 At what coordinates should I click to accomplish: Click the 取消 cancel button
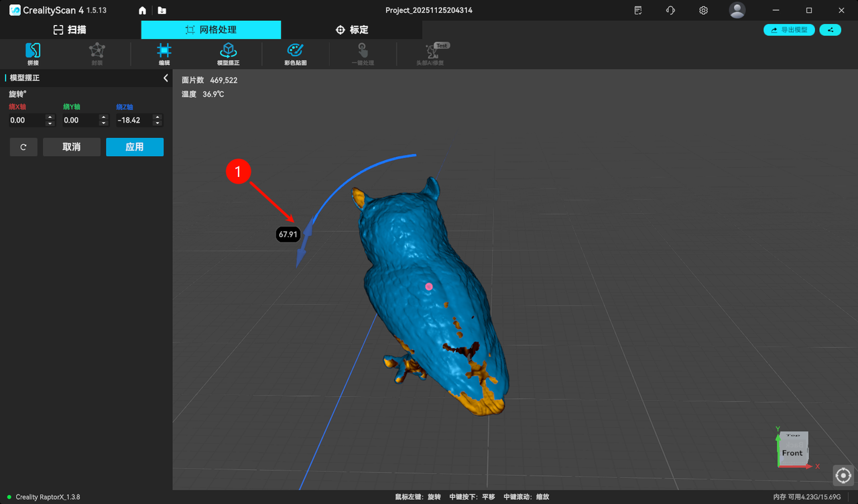[72, 147]
